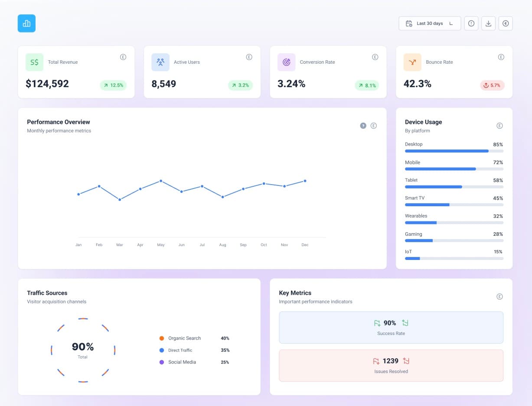This screenshot has width=532, height=406.
Task: Select the Success Rate metric card
Action: pyautogui.click(x=391, y=327)
